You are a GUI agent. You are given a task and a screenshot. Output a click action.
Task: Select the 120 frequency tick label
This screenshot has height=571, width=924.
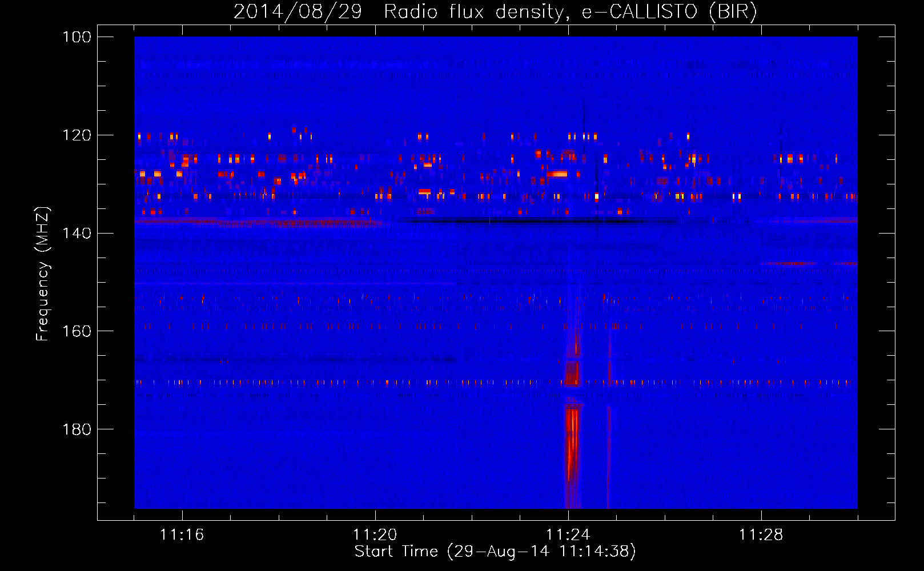(77, 135)
